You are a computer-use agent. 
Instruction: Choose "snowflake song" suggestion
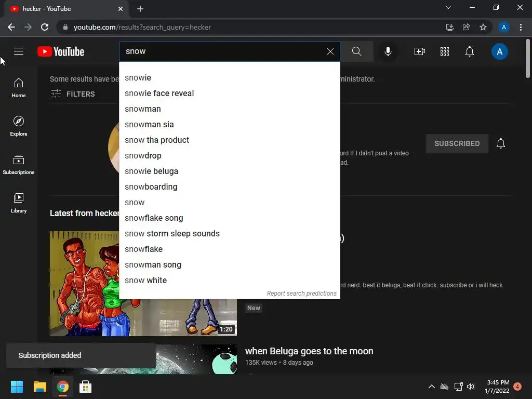pyautogui.click(x=229, y=218)
